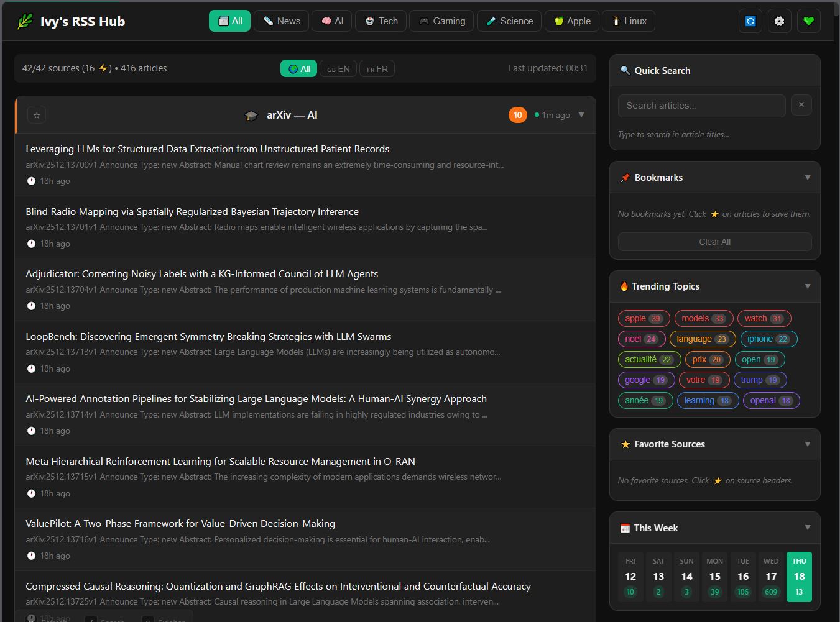Click the Trending Topics fire icon
Screen dimensions: 840x622
[624, 286]
